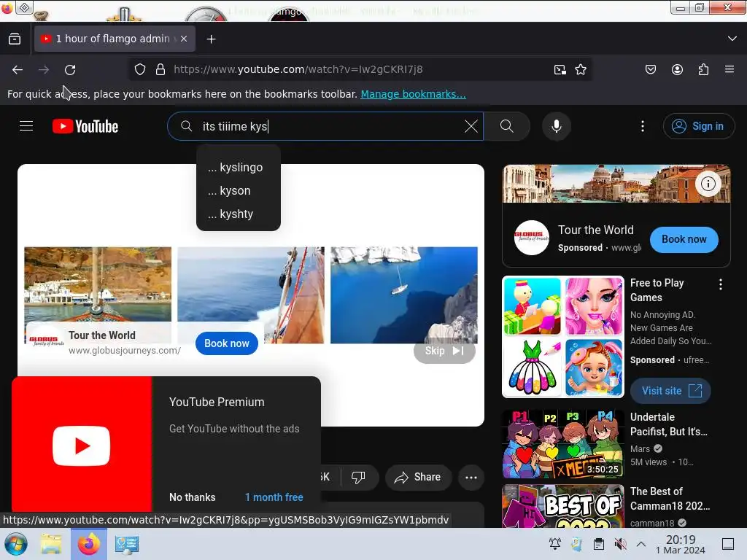Open Firefox application hamburger menu
This screenshot has width=747, height=560.
(x=729, y=69)
